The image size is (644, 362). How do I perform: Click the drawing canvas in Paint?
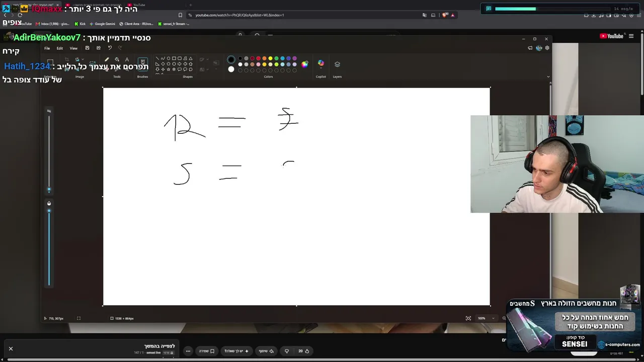point(296,197)
